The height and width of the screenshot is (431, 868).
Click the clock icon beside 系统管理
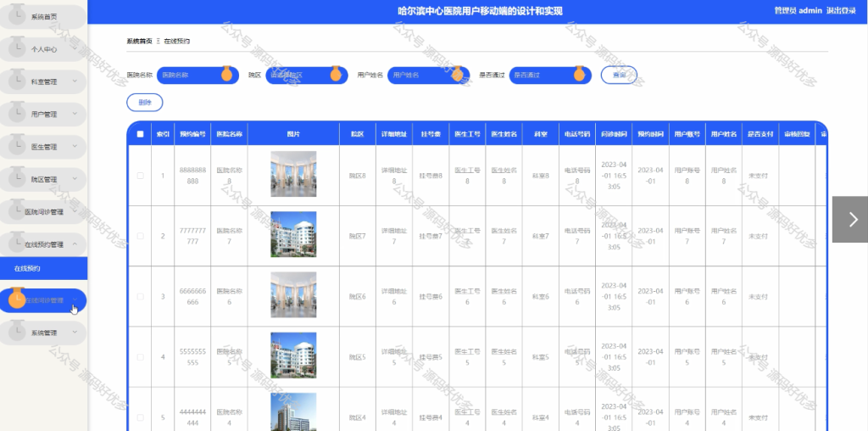coord(18,331)
